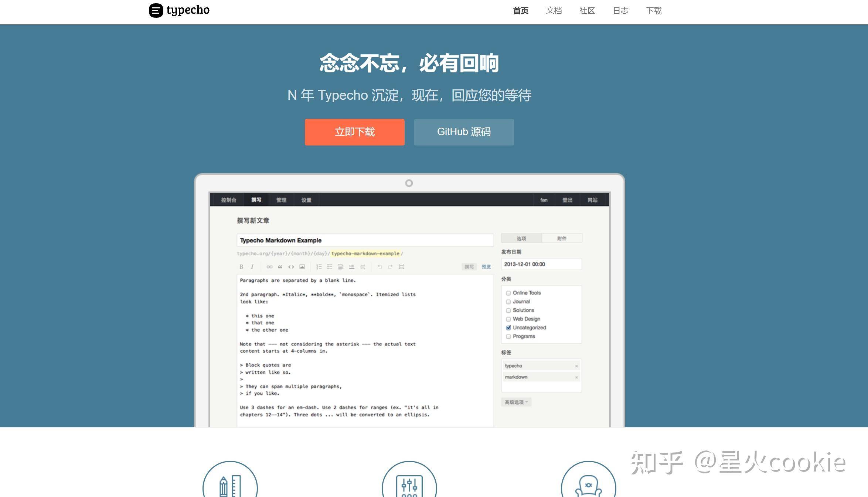Click 登出 logout in admin bar
Image resolution: width=868 pixels, height=497 pixels.
[x=567, y=200]
